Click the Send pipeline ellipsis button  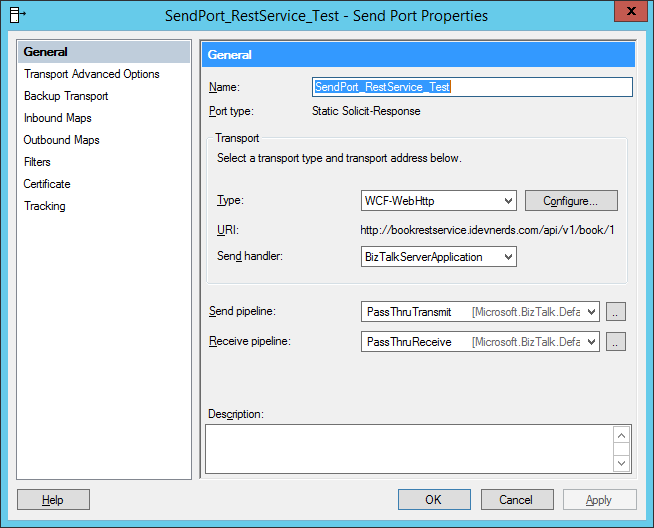(x=616, y=312)
